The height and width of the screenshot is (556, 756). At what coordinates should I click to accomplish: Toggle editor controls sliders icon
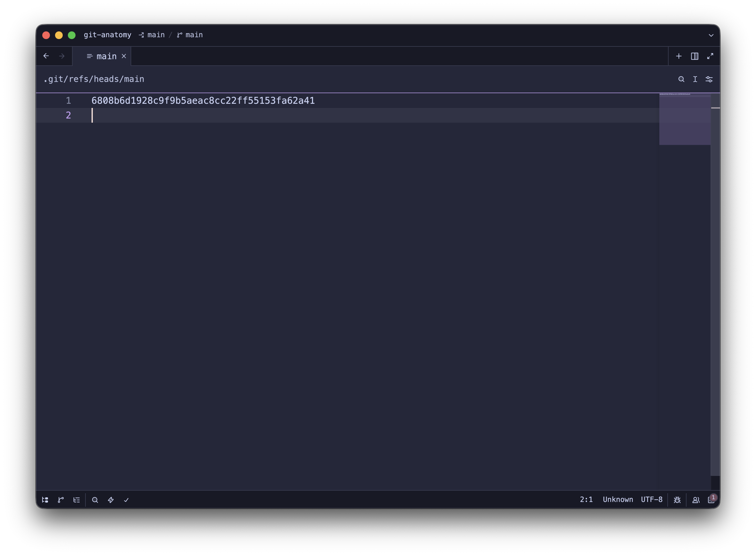(x=709, y=79)
